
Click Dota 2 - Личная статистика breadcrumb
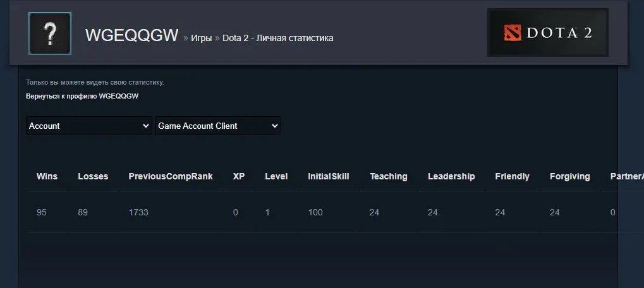tap(277, 38)
